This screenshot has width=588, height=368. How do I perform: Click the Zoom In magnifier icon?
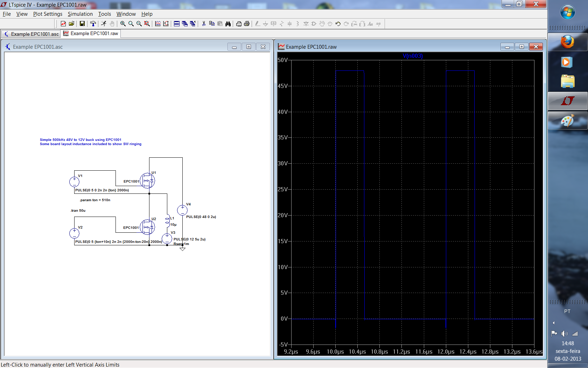click(x=123, y=23)
